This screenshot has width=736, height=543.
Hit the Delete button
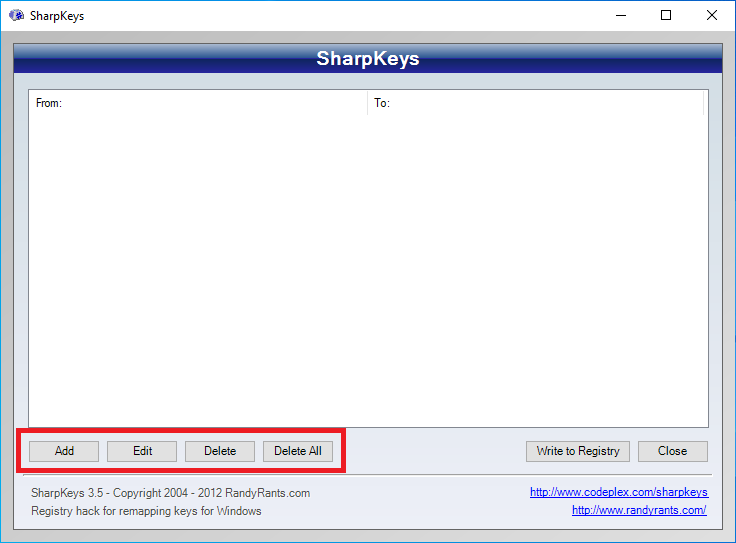(220, 451)
